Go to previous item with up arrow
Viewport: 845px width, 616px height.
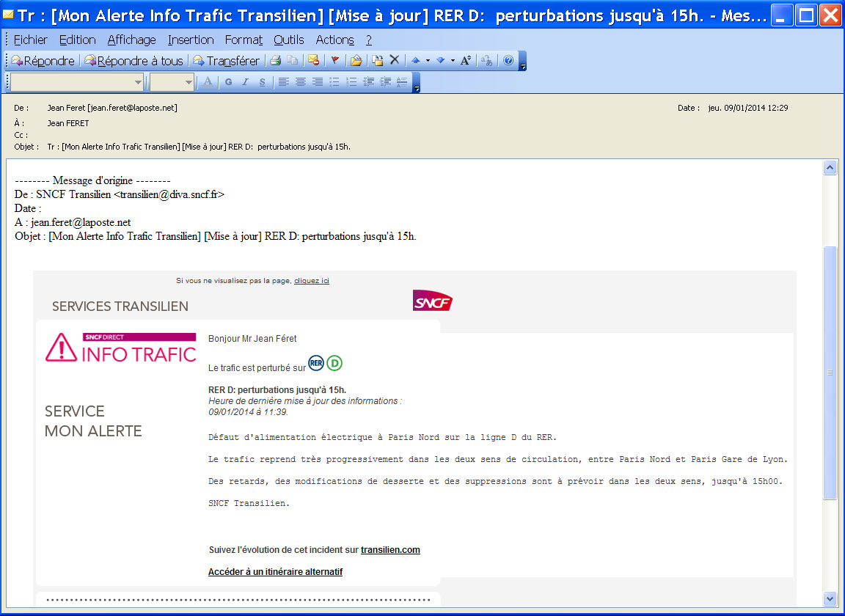415,61
